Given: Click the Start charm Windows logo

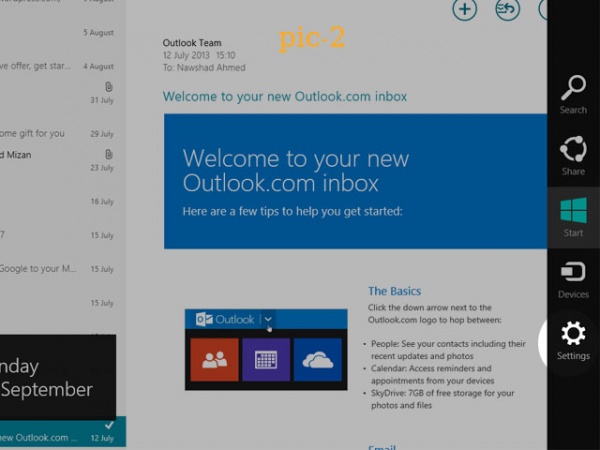Looking at the screenshot, I should point(573,210).
